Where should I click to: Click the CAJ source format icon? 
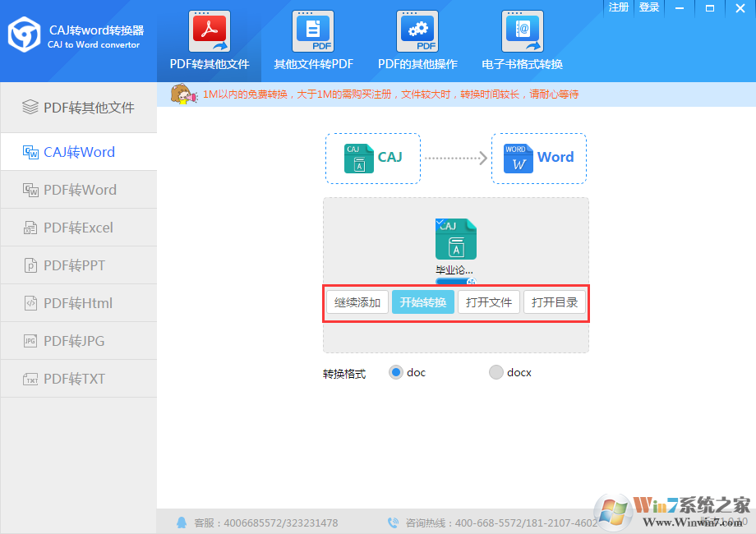pyautogui.click(x=359, y=158)
